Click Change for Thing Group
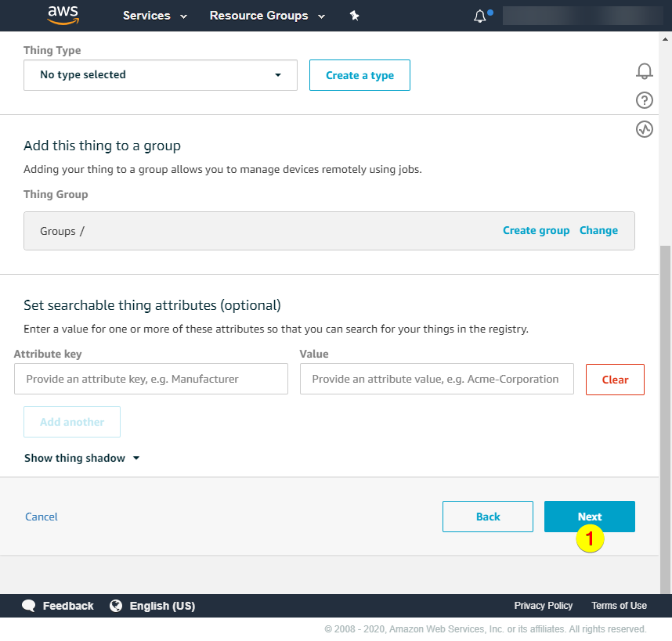This screenshot has width=672, height=641. click(598, 230)
